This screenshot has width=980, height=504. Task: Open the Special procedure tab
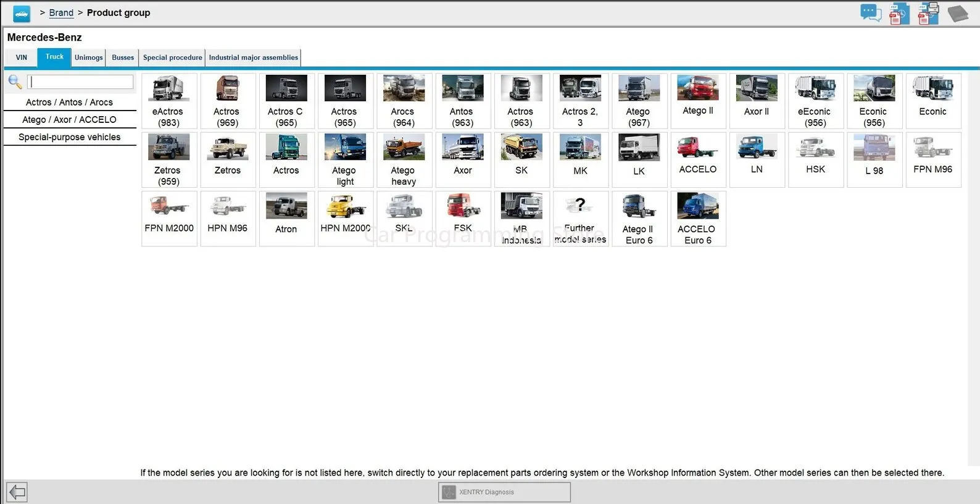click(173, 57)
